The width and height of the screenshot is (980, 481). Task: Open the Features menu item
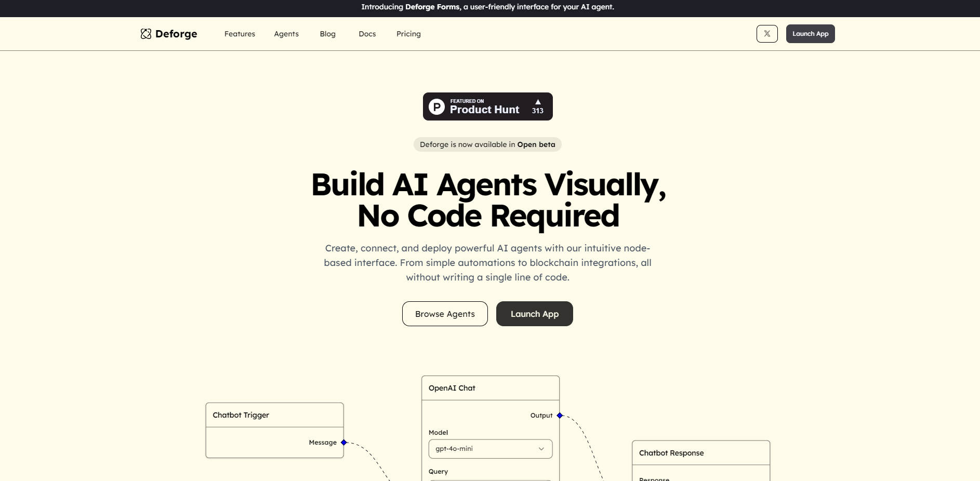(x=240, y=34)
